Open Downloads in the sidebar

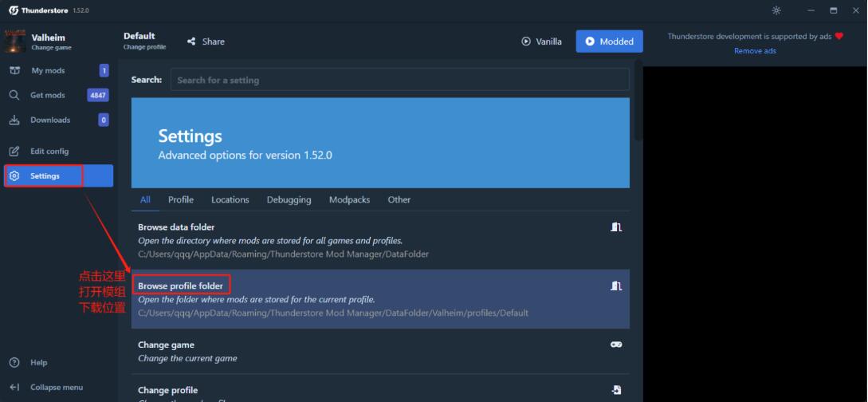[59, 120]
